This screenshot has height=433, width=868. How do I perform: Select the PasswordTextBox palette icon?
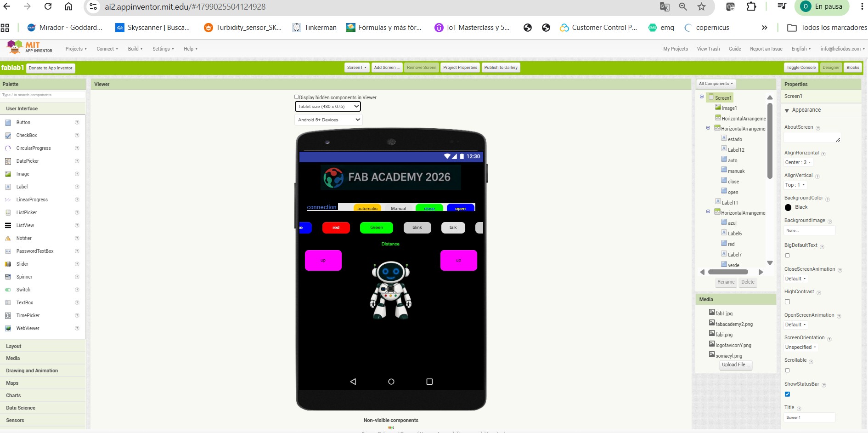click(x=8, y=251)
